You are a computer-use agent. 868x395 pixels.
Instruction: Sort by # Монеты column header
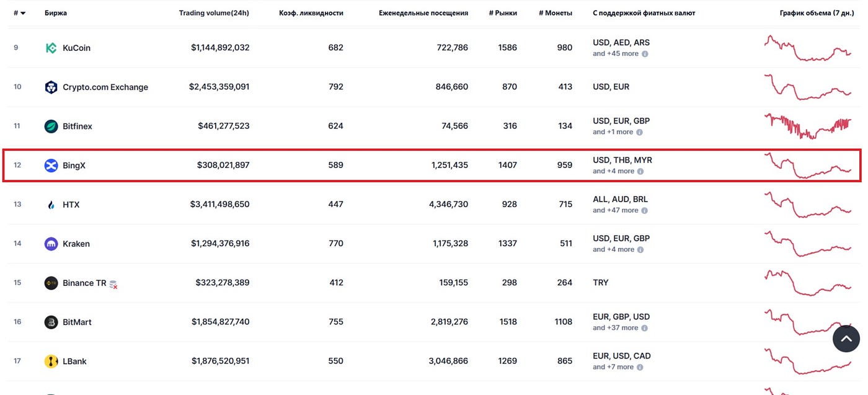tap(556, 13)
